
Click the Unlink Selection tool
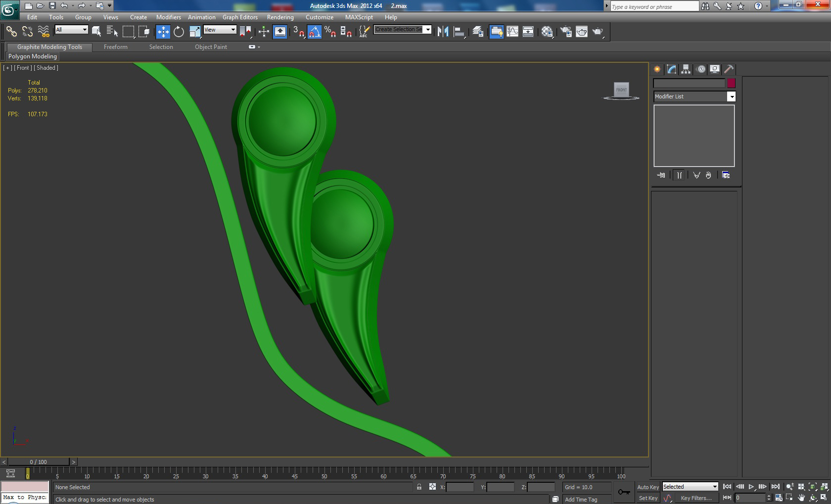coord(27,32)
